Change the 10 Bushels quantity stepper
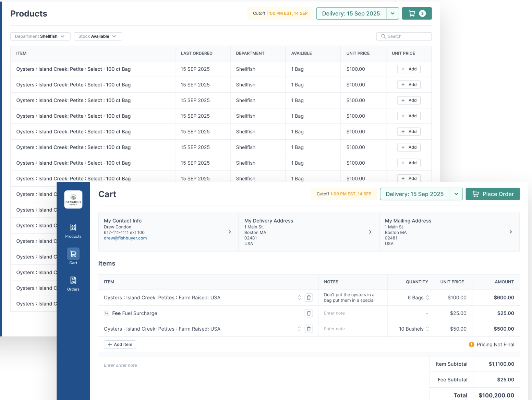The width and height of the screenshot is (532, 400). [427, 329]
